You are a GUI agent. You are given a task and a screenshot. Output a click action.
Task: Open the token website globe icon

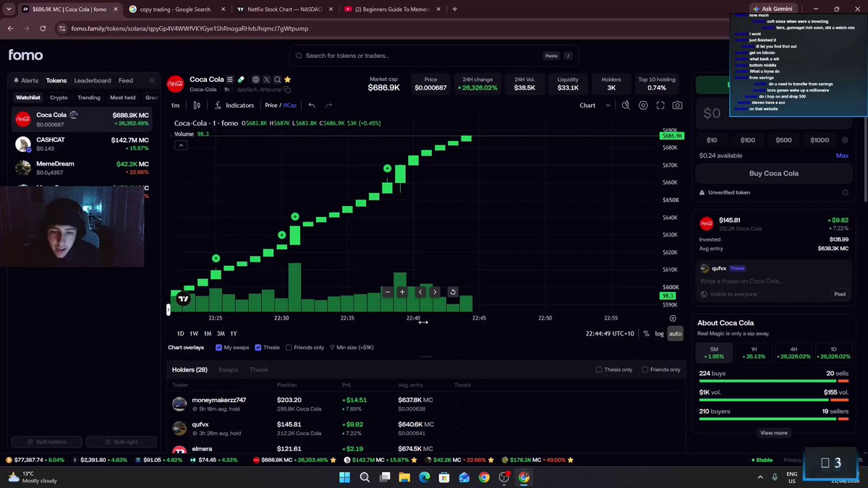pos(255,80)
